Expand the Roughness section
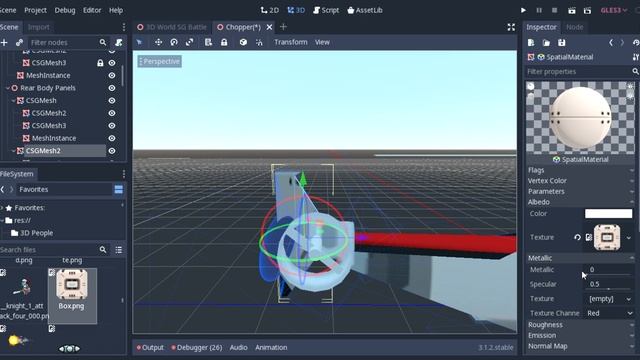This screenshot has width=640, height=360. pos(581,325)
